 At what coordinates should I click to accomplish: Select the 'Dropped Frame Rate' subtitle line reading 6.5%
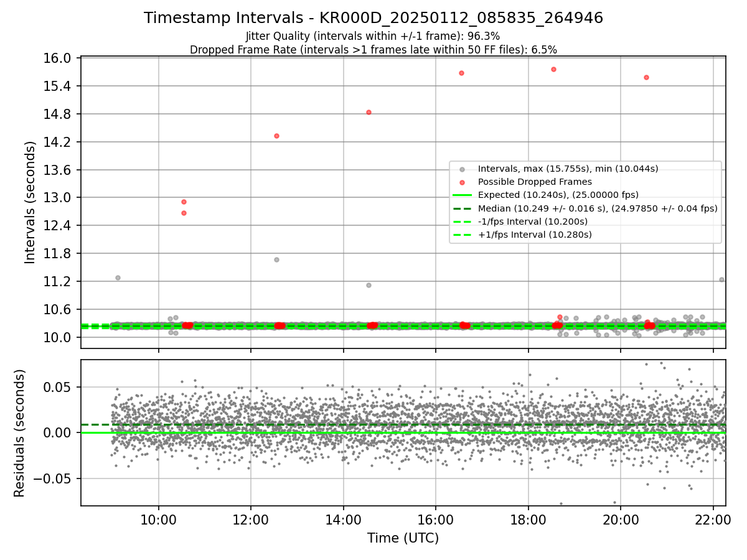[x=374, y=49]
